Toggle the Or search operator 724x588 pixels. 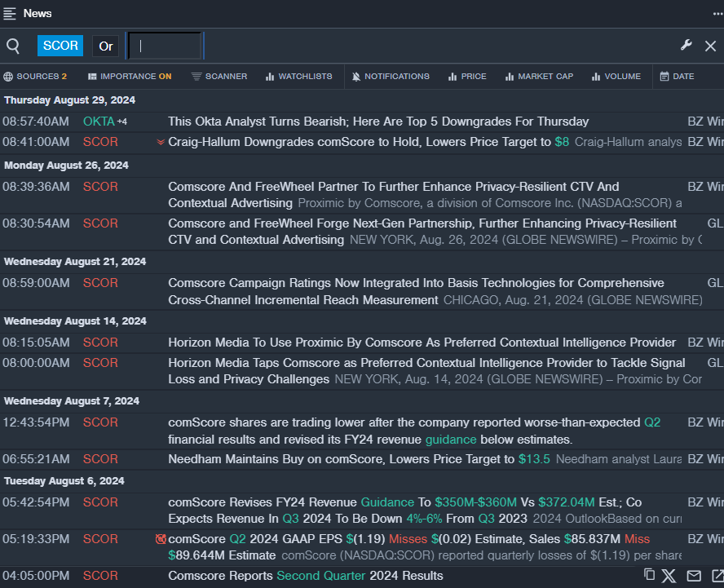pos(105,46)
